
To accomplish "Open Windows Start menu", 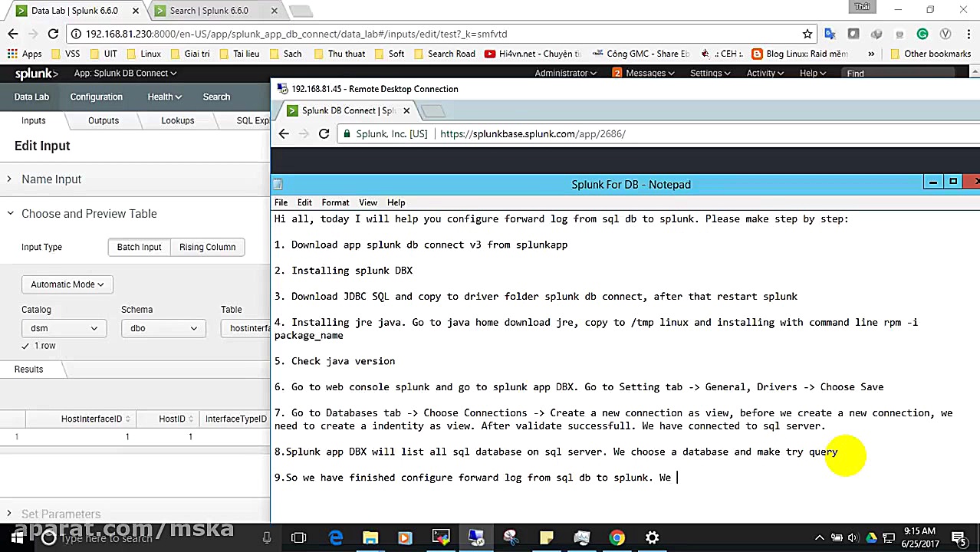I will click(x=16, y=537).
